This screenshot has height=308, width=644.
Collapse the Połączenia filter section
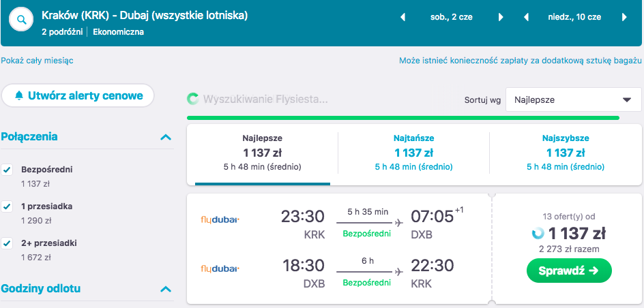166,137
